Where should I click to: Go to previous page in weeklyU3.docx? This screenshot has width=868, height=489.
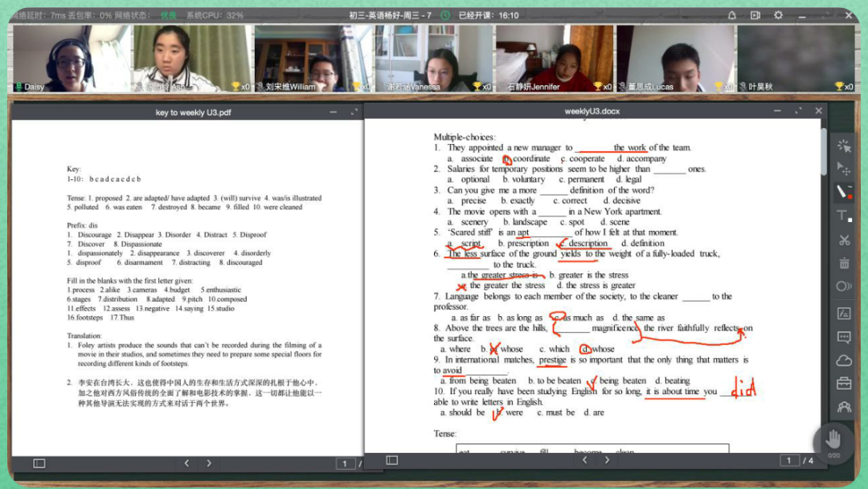click(x=584, y=460)
